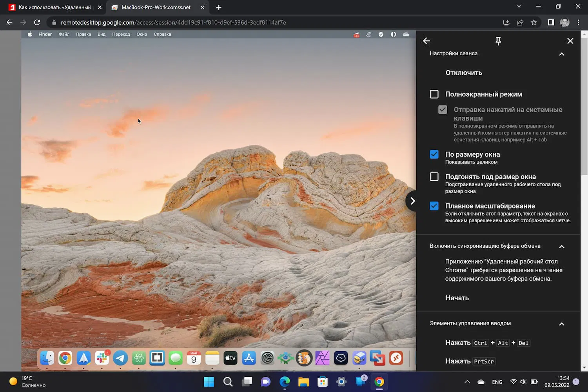Image resolution: width=588 pixels, height=392 pixels.
Task: Collapse the Настройки сеанса section
Action: [x=562, y=54]
